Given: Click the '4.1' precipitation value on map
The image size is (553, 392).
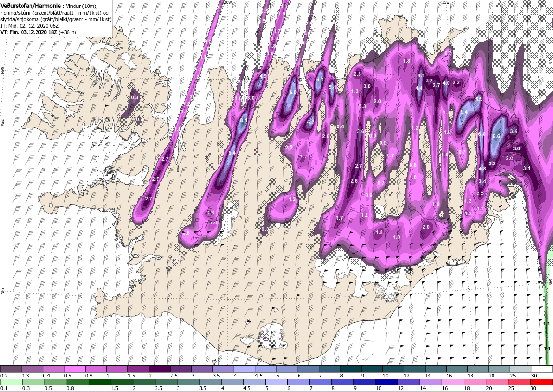Looking at the screenshot, I should click(x=421, y=75).
